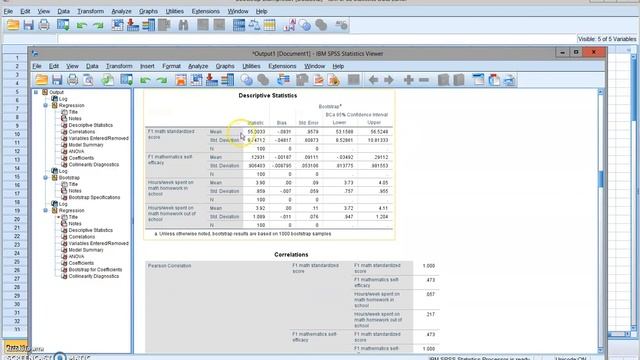Click Export output icon in Viewer toolbar
Screen dimensions: 640x360
click(x=107, y=80)
